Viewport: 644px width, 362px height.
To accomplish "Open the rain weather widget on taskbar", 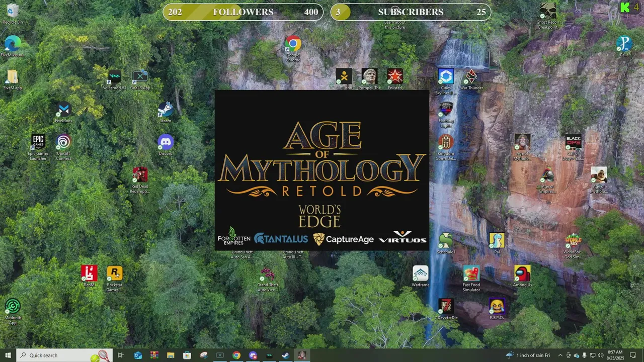I will click(528, 355).
